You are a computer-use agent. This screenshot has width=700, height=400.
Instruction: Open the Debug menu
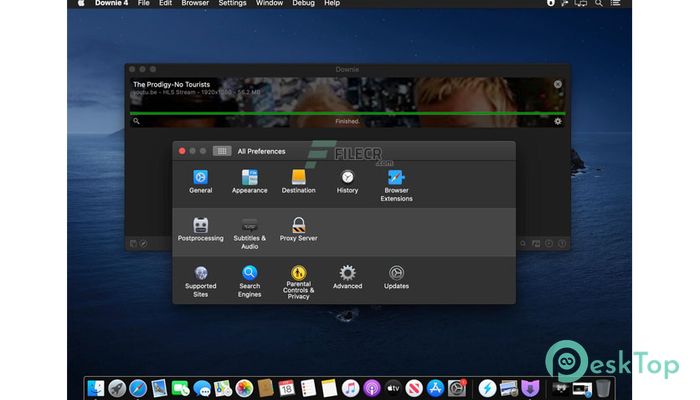tap(304, 3)
